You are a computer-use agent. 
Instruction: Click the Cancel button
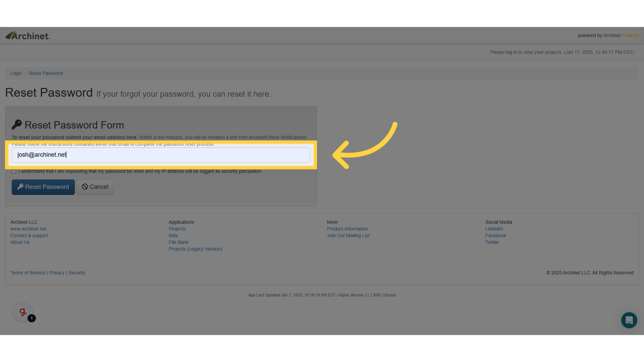pos(95,187)
